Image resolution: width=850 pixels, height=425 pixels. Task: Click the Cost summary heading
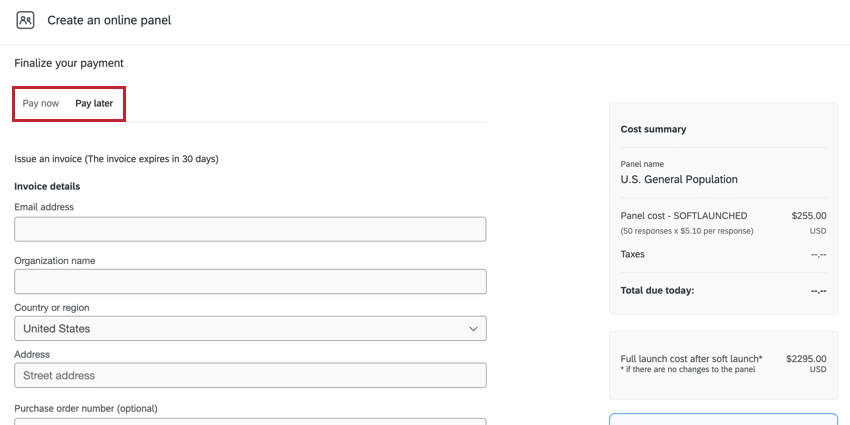click(653, 129)
